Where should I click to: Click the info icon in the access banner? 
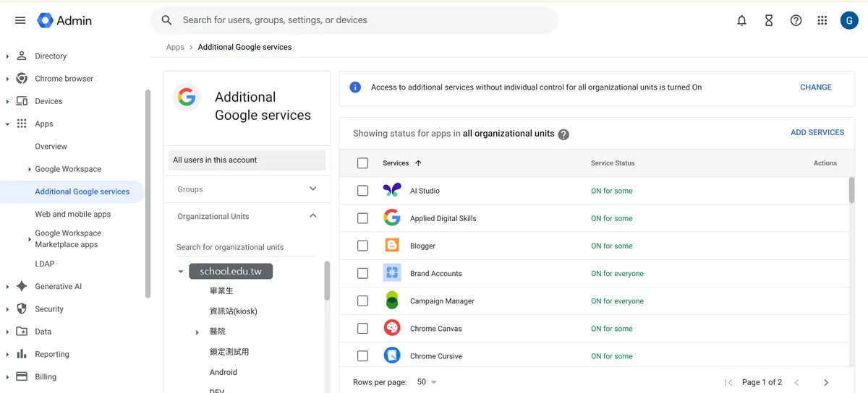[x=355, y=87]
